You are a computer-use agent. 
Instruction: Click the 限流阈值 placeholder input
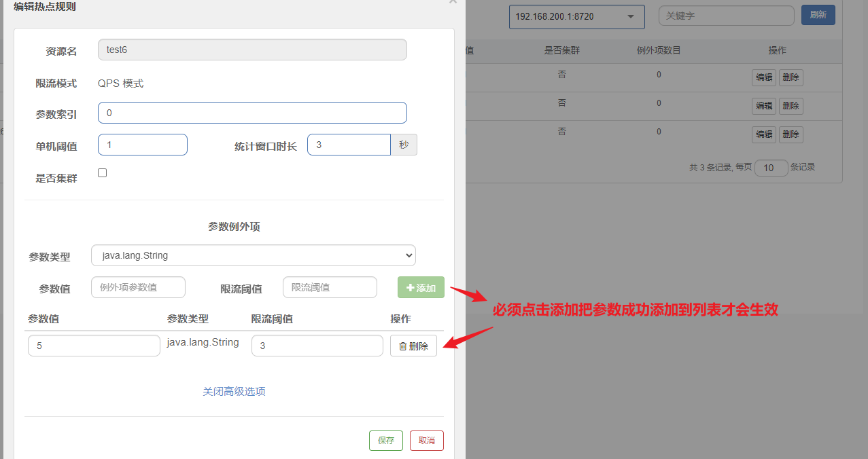coord(330,287)
